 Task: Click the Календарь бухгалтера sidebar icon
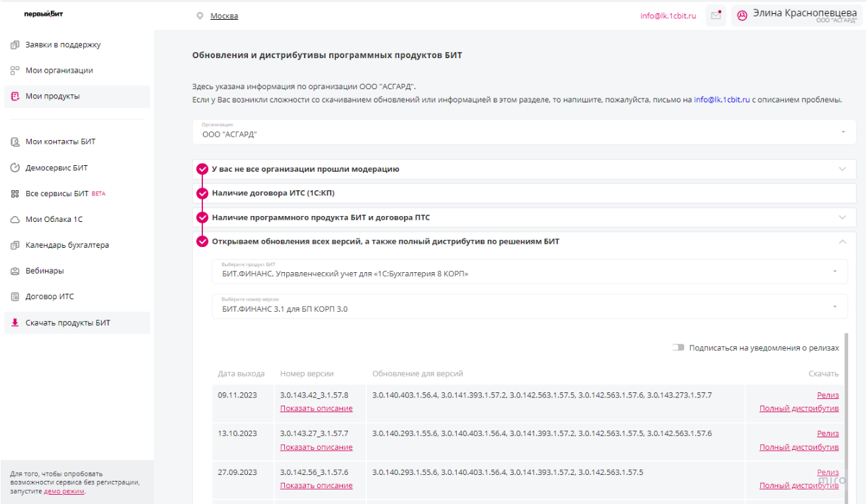pos(15,245)
